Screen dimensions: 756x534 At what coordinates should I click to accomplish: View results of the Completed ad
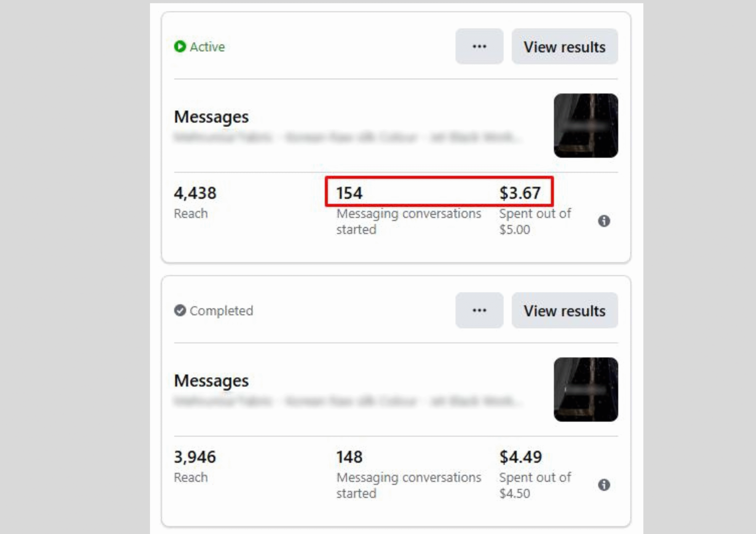565,310
